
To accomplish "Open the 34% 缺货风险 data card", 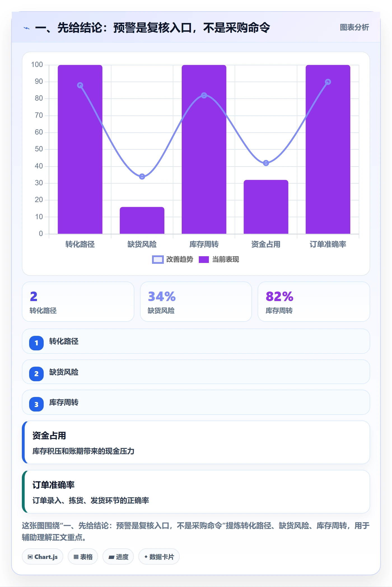I will pos(196,302).
